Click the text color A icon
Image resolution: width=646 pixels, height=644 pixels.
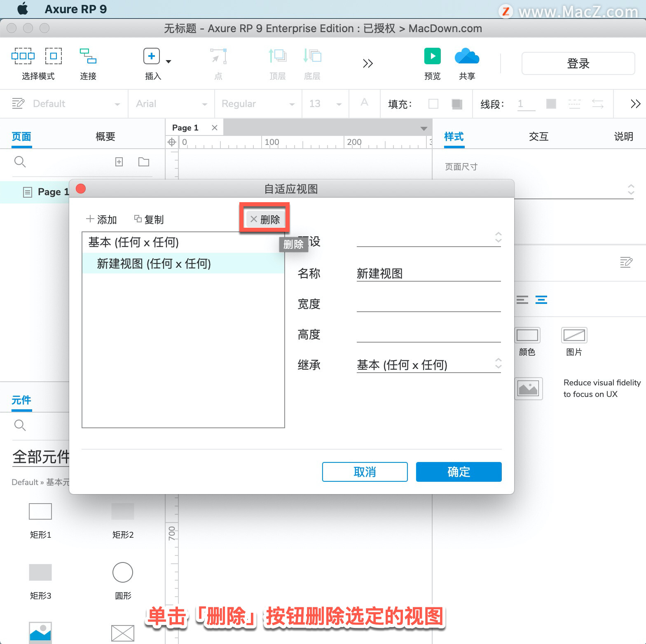[364, 103]
